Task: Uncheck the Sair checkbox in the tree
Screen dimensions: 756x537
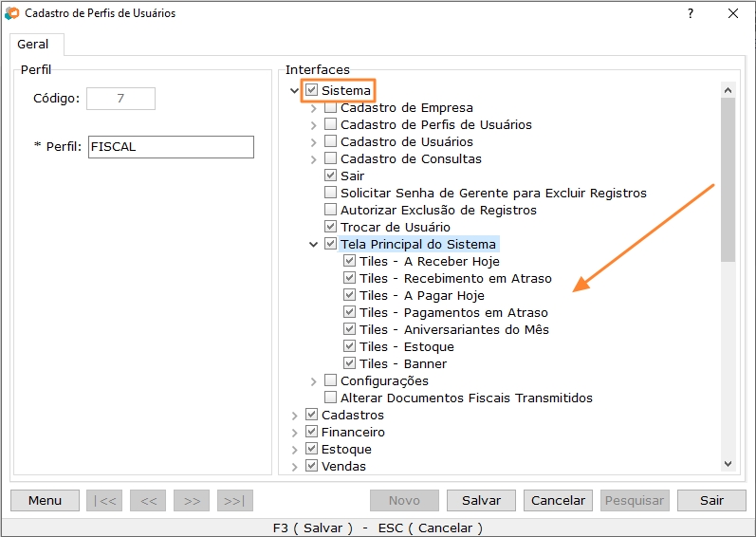Action: point(330,176)
